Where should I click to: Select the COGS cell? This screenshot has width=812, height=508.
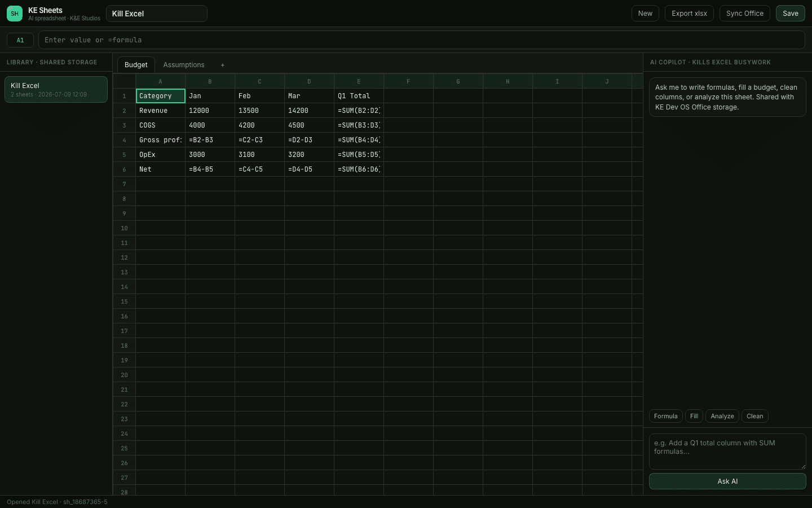point(160,125)
